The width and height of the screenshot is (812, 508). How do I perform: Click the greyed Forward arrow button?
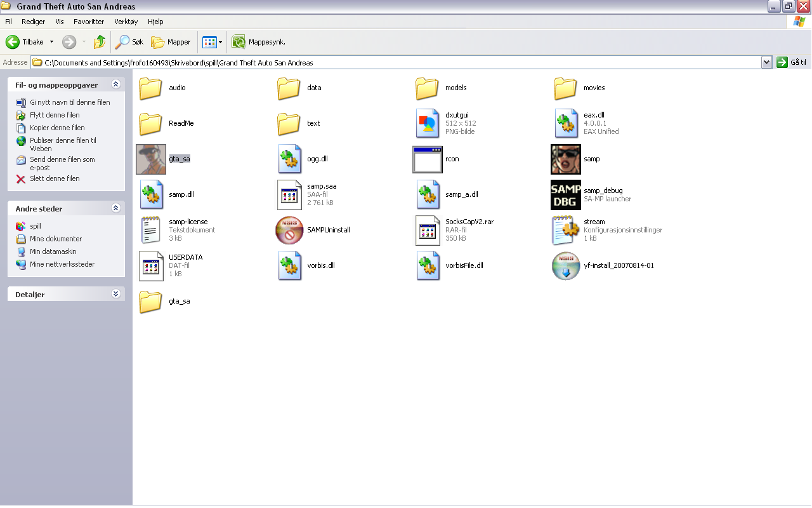pos(69,42)
